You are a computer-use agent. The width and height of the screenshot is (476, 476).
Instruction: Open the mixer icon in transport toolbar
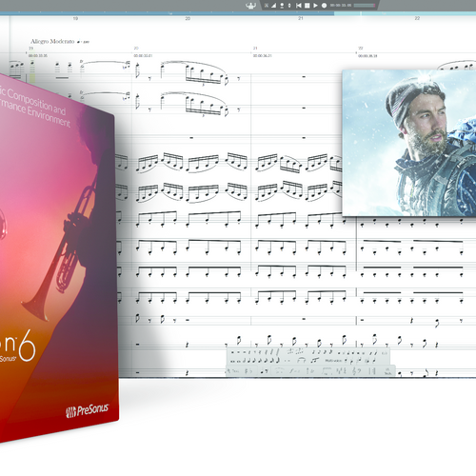pos(267,6)
